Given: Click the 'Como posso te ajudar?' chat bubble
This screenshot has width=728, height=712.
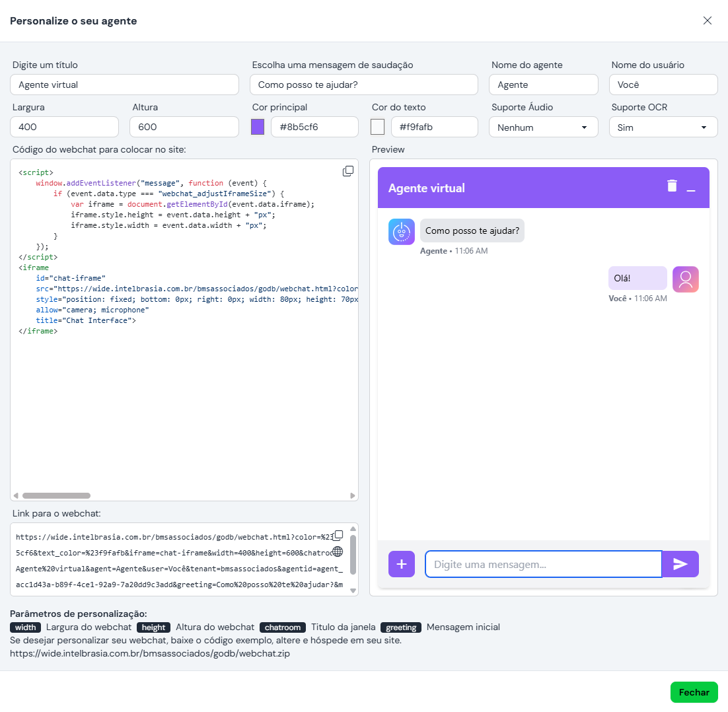Looking at the screenshot, I should click(x=472, y=231).
